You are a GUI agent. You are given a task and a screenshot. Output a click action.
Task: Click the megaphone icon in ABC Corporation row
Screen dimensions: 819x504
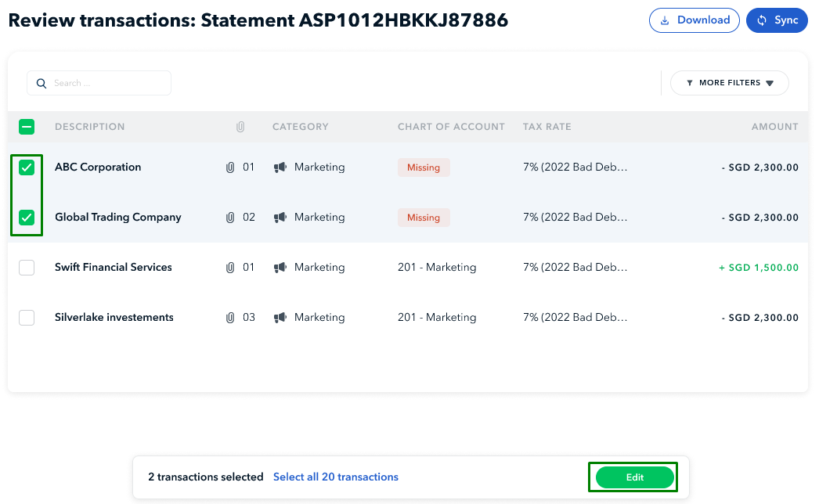point(280,167)
